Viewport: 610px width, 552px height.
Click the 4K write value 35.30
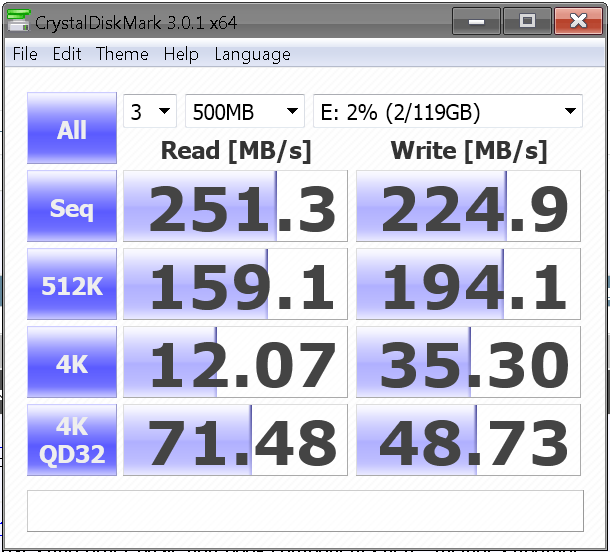click(x=468, y=362)
